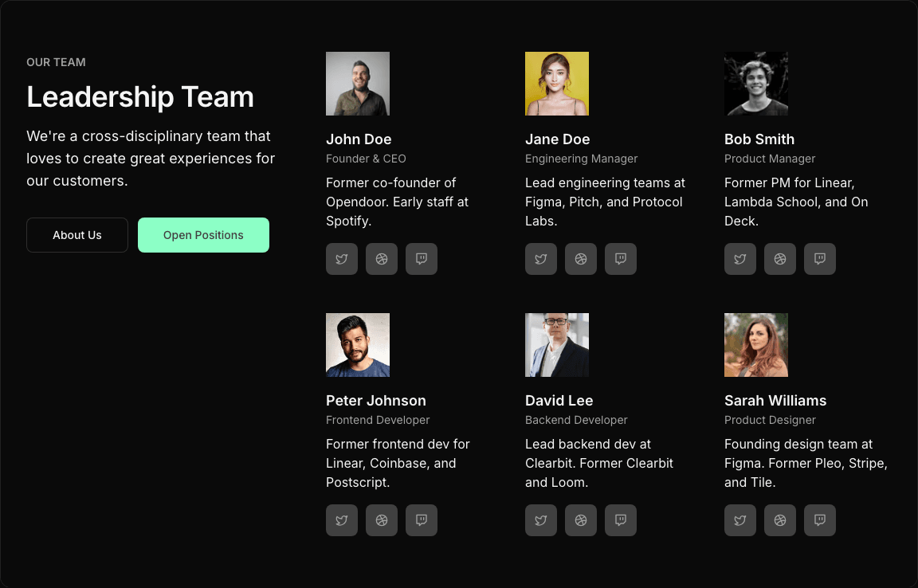Image resolution: width=918 pixels, height=588 pixels.
Task: Open Bob Smith's Dribbble profile
Action: pyautogui.click(x=780, y=259)
